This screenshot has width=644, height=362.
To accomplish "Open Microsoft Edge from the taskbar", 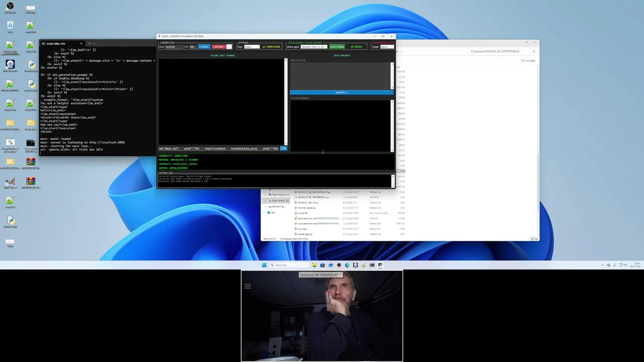I will (x=347, y=265).
